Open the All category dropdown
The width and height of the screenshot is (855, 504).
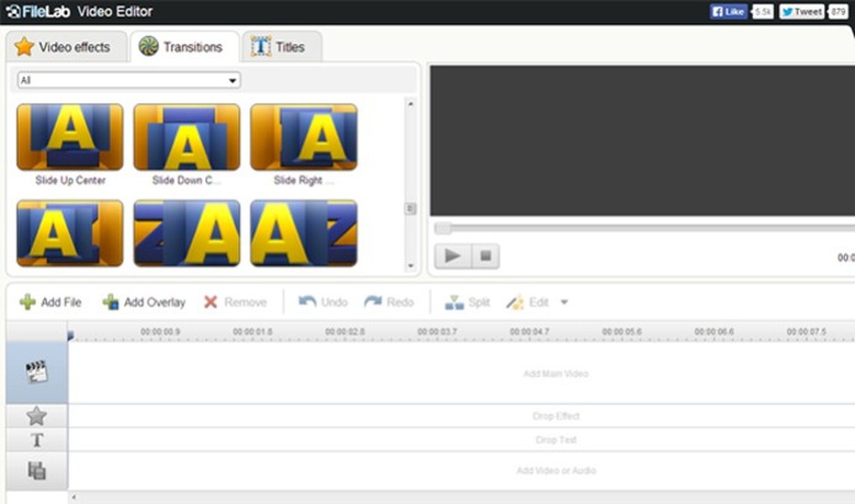pyautogui.click(x=128, y=80)
